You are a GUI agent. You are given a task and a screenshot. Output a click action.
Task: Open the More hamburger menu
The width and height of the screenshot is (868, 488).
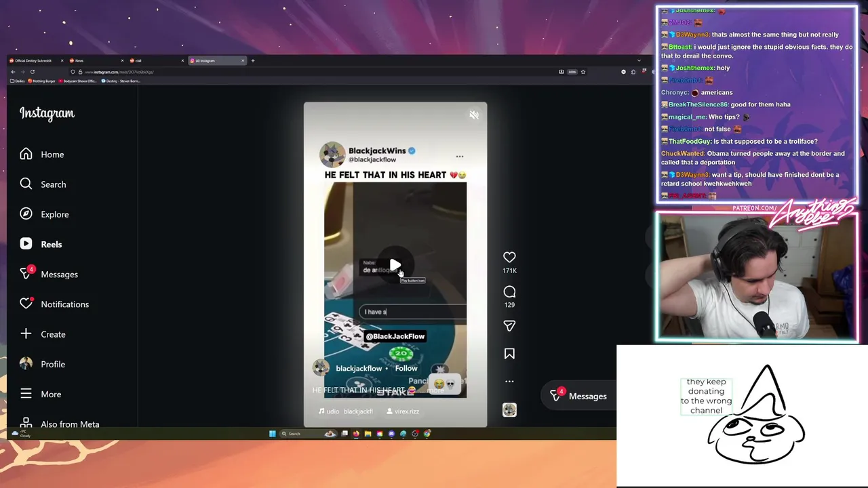point(41,394)
